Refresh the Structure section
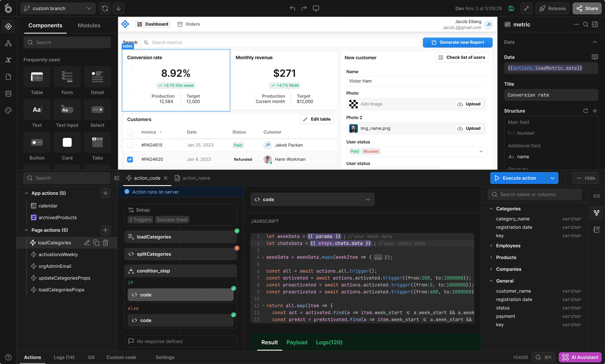The width and height of the screenshot is (605, 364). (x=586, y=111)
